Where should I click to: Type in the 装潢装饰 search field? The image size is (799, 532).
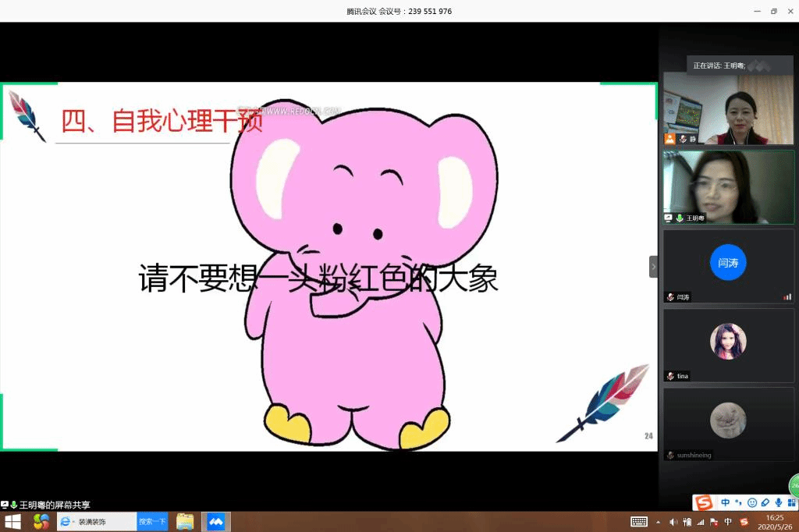click(101, 522)
